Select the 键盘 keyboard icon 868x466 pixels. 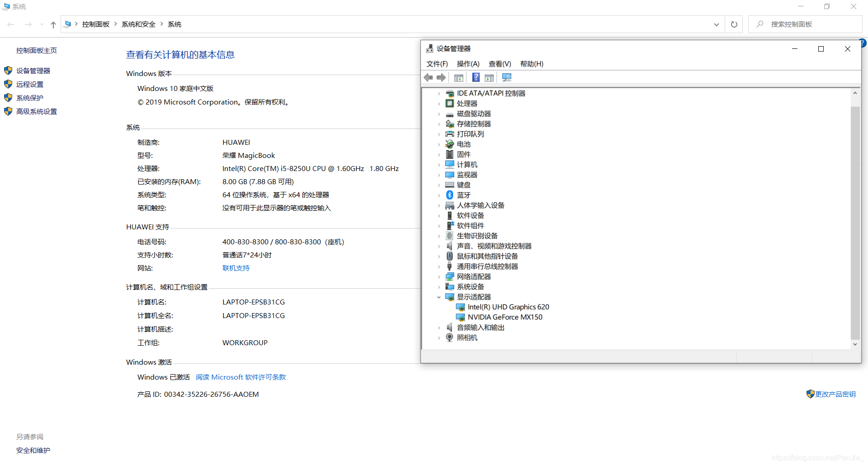pyautogui.click(x=449, y=185)
